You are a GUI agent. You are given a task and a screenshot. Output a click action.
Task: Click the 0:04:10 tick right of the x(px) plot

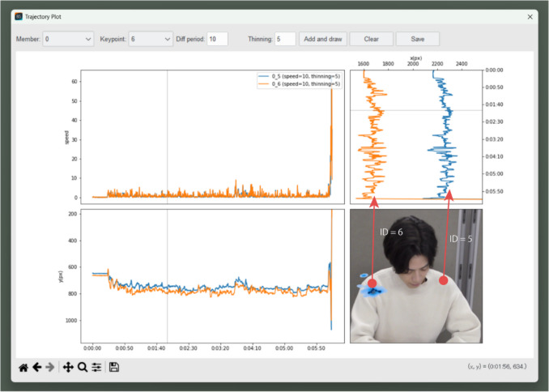[495, 156]
